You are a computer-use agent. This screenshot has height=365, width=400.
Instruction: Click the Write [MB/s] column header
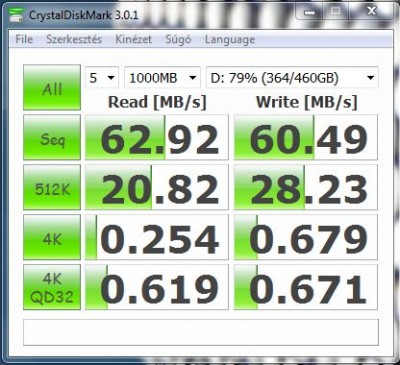[x=306, y=102]
